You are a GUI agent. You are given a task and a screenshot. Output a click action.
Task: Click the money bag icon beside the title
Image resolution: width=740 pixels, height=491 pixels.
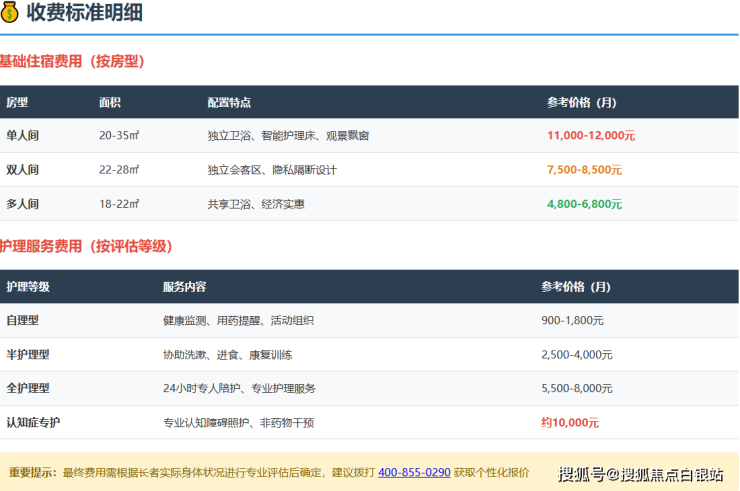click(10, 12)
